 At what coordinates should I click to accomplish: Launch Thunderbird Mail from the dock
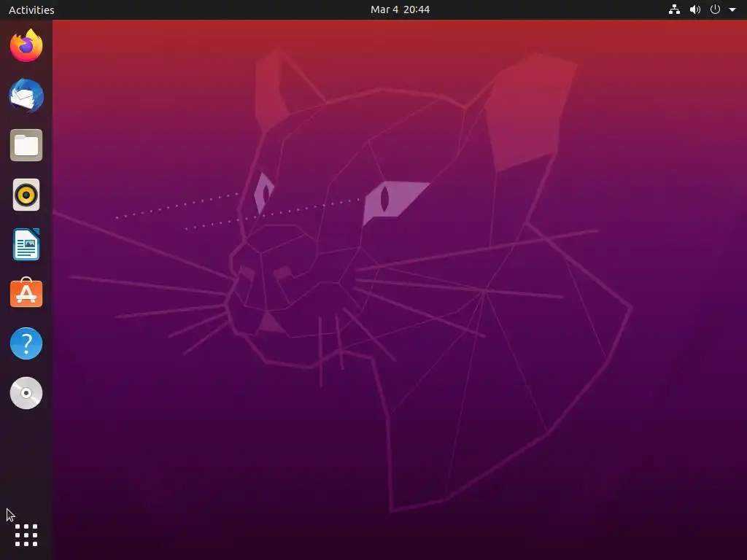coord(26,96)
